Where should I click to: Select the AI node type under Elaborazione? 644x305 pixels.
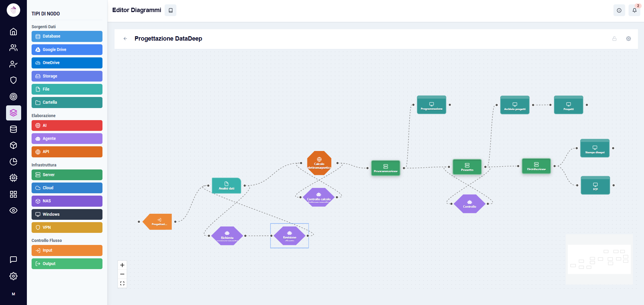pyautogui.click(x=67, y=125)
